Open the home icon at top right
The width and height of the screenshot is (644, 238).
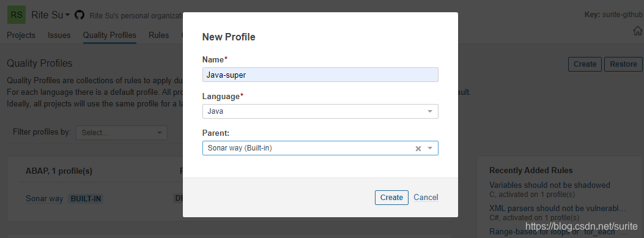click(637, 31)
